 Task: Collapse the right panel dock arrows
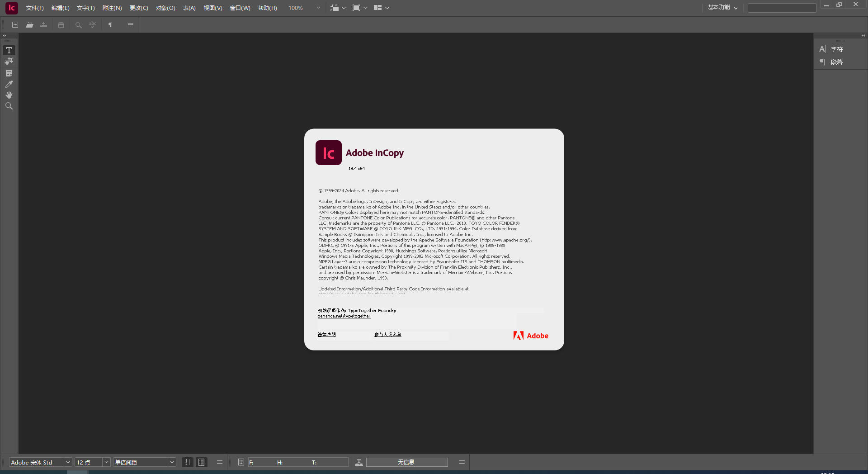click(863, 36)
